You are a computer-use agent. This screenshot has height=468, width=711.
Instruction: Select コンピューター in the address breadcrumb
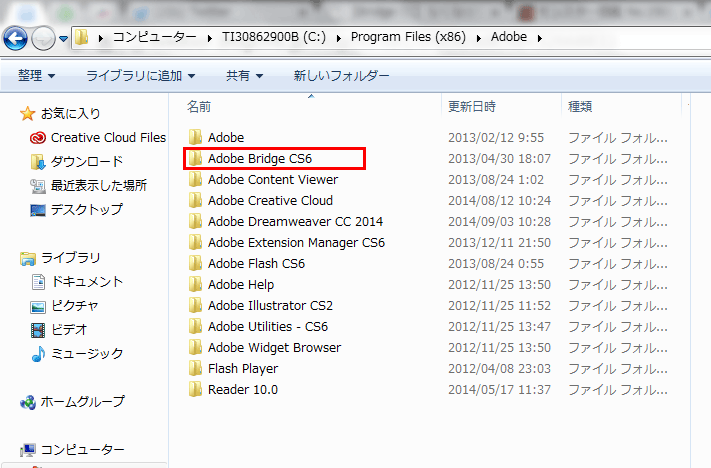155,37
